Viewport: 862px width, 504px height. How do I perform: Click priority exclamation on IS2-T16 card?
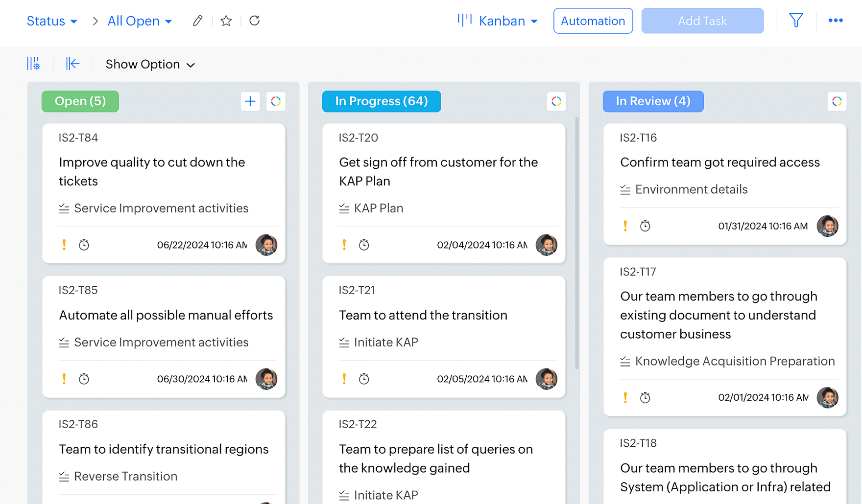coord(625,226)
